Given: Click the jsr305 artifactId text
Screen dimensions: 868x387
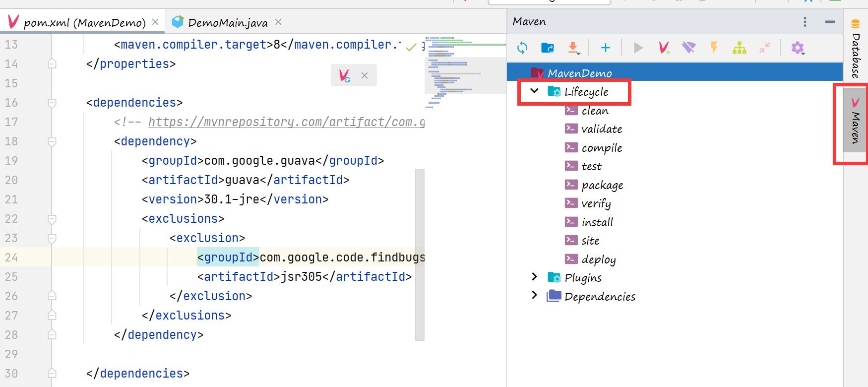Looking at the screenshot, I should [x=302, y=277].
